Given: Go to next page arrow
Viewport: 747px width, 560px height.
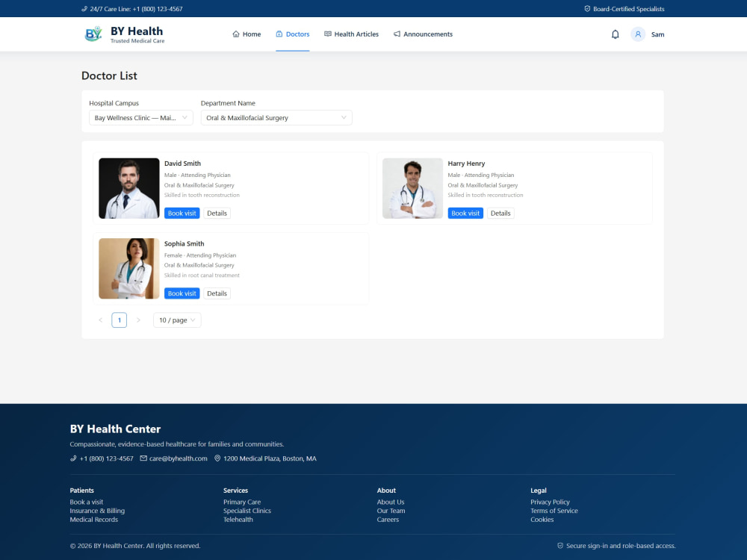Looking at the screenshot, I should 138,320.
